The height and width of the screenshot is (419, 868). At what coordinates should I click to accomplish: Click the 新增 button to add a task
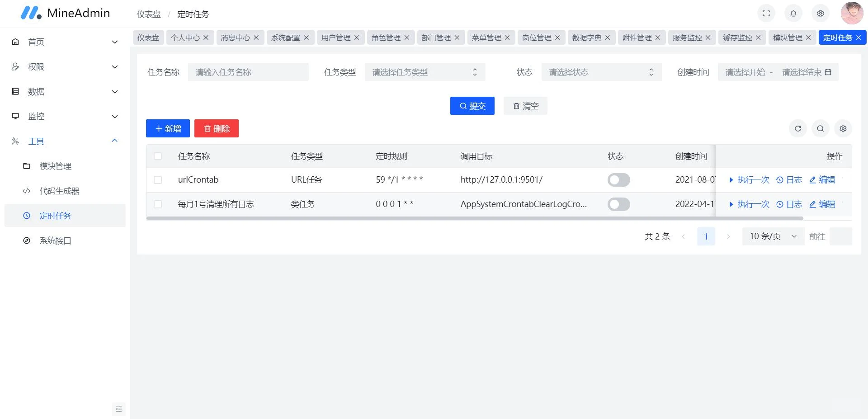tap(167, 128)
